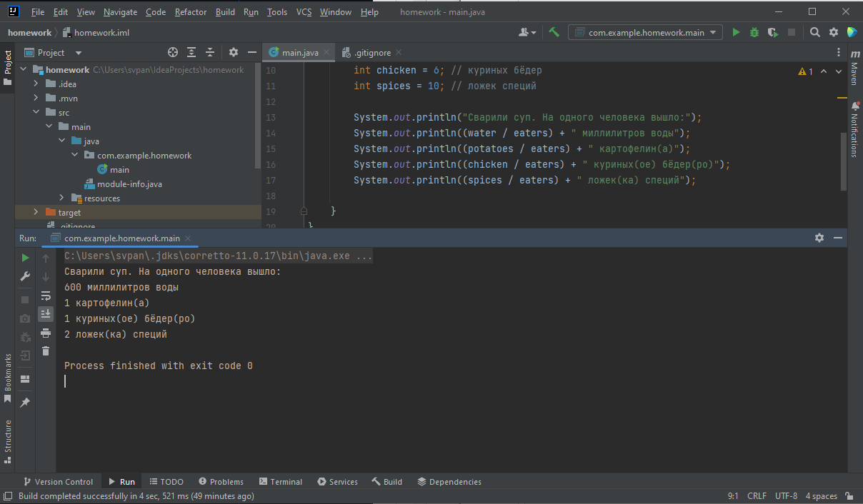Viewport: 863px width, 504px height.
Task: Open the Navigate menu
Action: [x=120, y=11]
